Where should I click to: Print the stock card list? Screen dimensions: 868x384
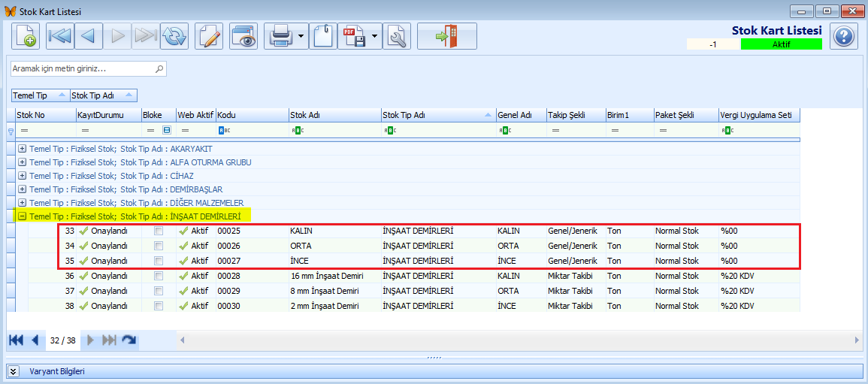[x=280, y=37]
